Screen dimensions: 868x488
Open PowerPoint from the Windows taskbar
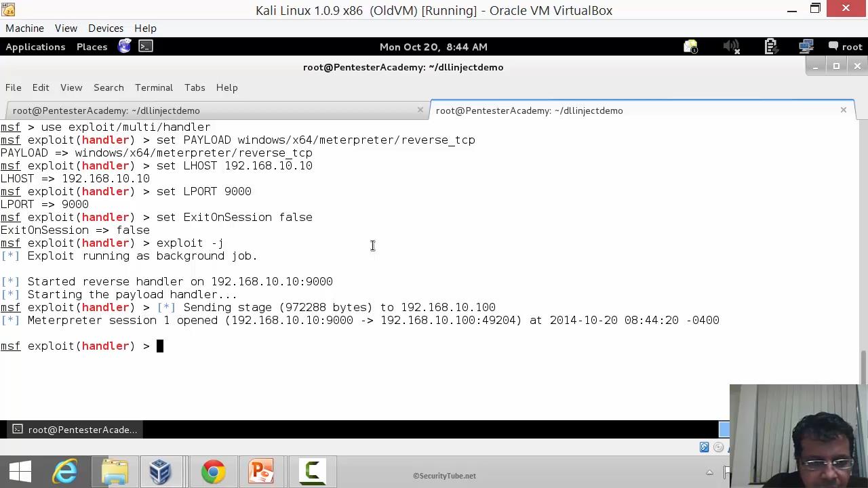[261, 472]
